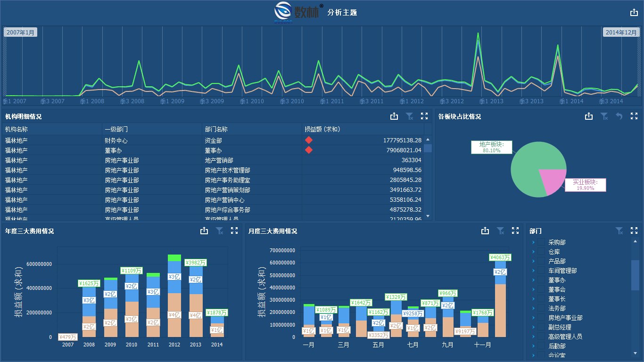
Task: Tick the 产品部 checkbox
Action: click(541, 261)
